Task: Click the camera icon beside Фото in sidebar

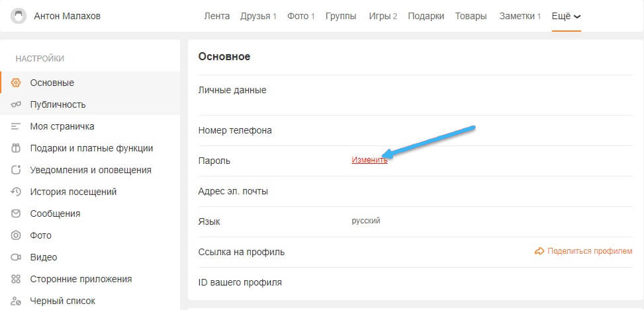Action: click(17, 235)
